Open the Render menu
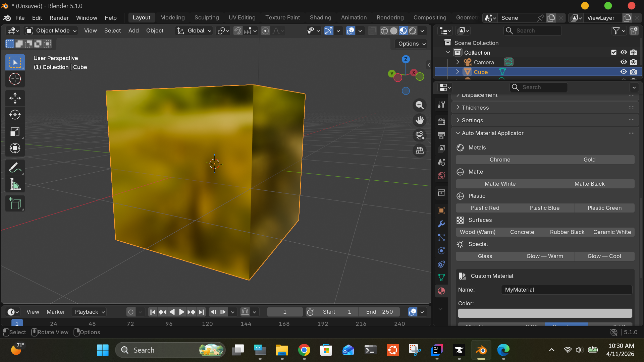This screenshot has width=644, height=362. 59,18
